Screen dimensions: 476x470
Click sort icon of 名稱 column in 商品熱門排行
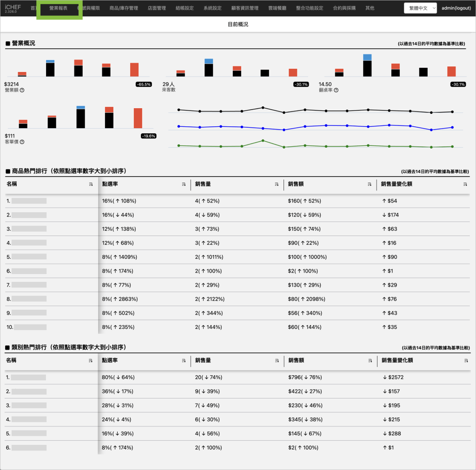coord(91,184)
